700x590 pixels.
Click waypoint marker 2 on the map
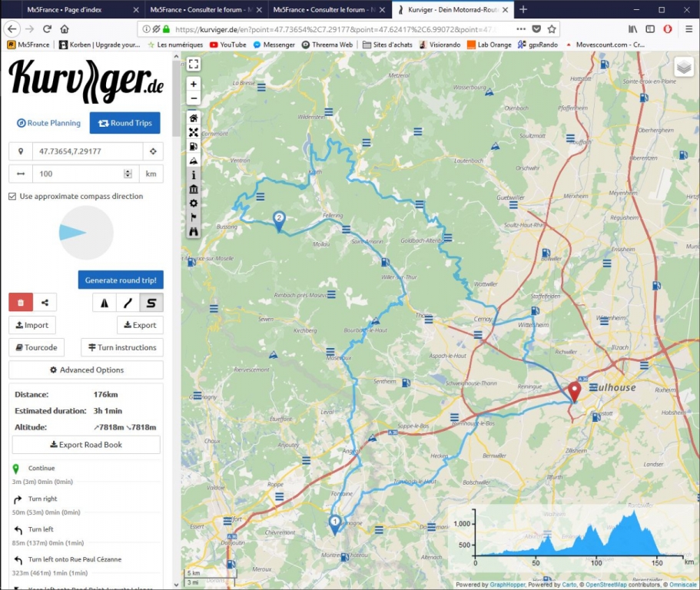point(279,221)
